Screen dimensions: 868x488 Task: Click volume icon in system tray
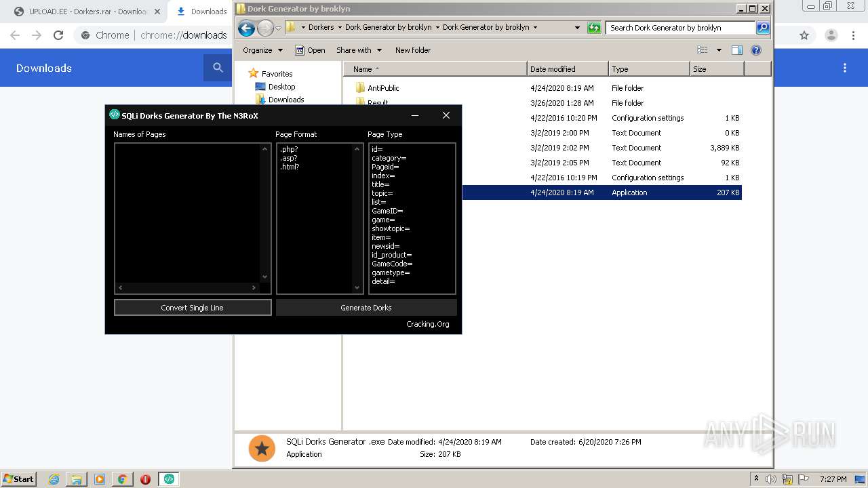coord(771,479)
